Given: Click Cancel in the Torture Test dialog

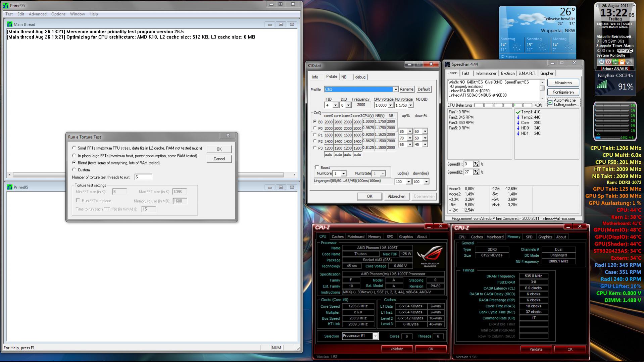Looking at the screenshot, I should (219, 159).
